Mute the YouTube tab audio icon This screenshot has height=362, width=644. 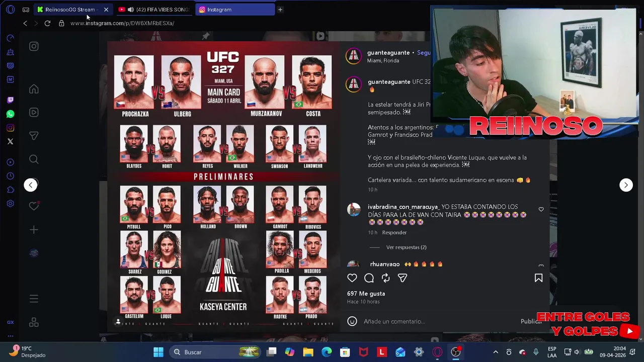point(131,10)
